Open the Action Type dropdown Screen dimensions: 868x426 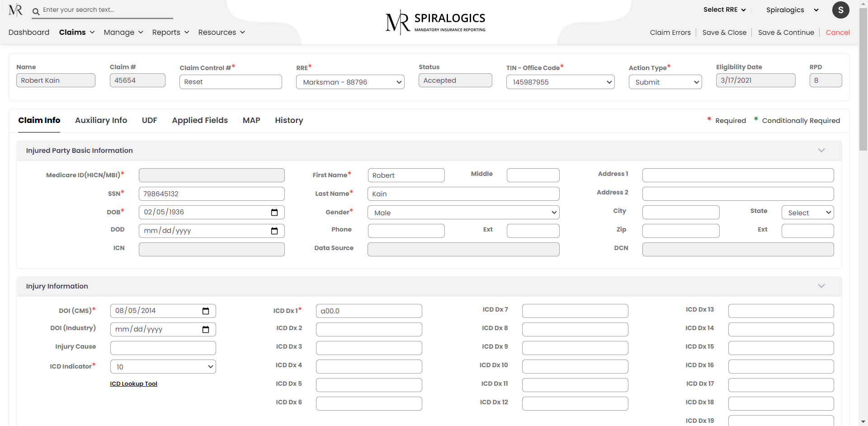[665, 82]
